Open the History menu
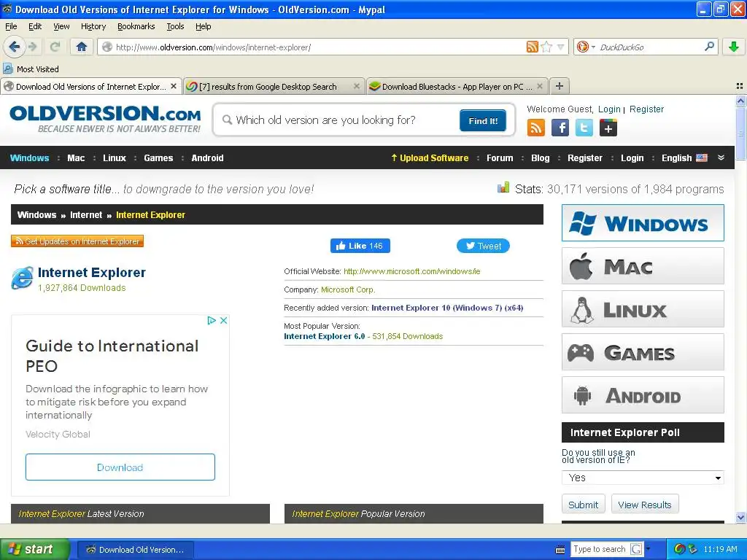747x560 pixels. (x=93, y=26)
